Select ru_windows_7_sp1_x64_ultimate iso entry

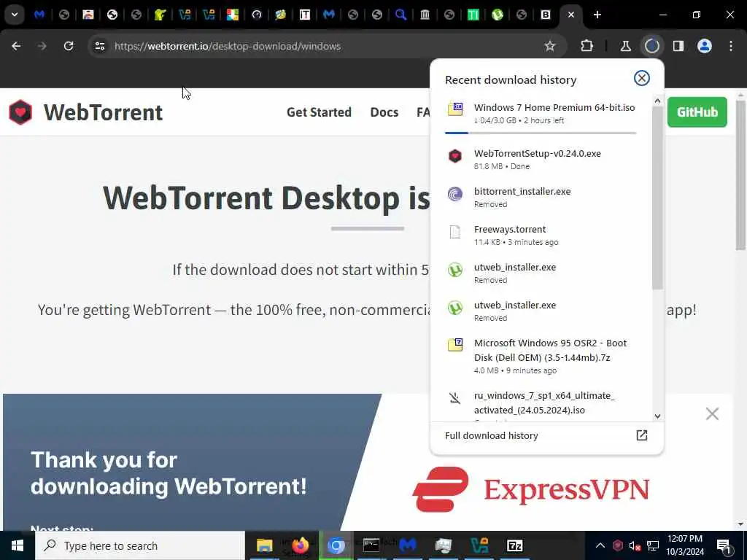click(x=541, y=405)
